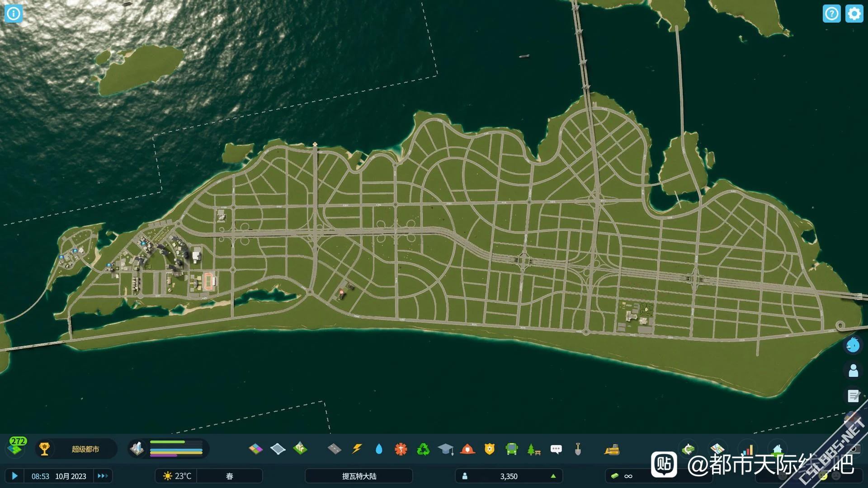The width and height of the screenshot is (868, 488).
Task: Activate the bulldozer tool
Action: (x=612, y=449)
